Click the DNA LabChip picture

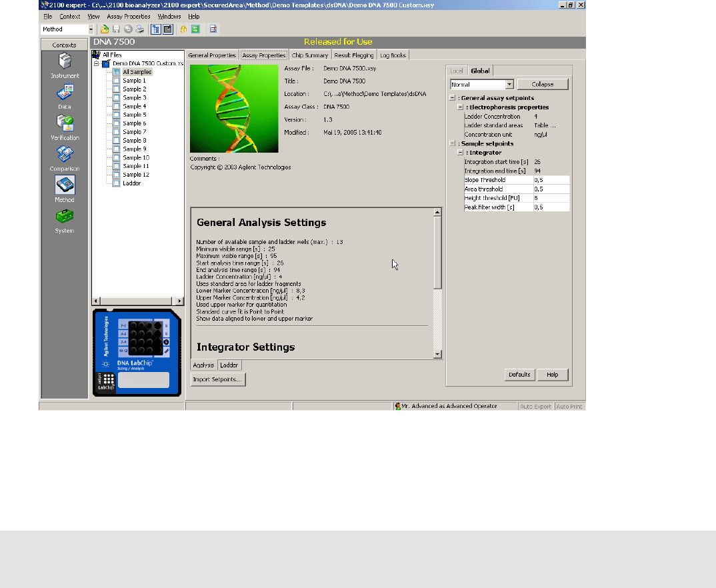(137, 353)
